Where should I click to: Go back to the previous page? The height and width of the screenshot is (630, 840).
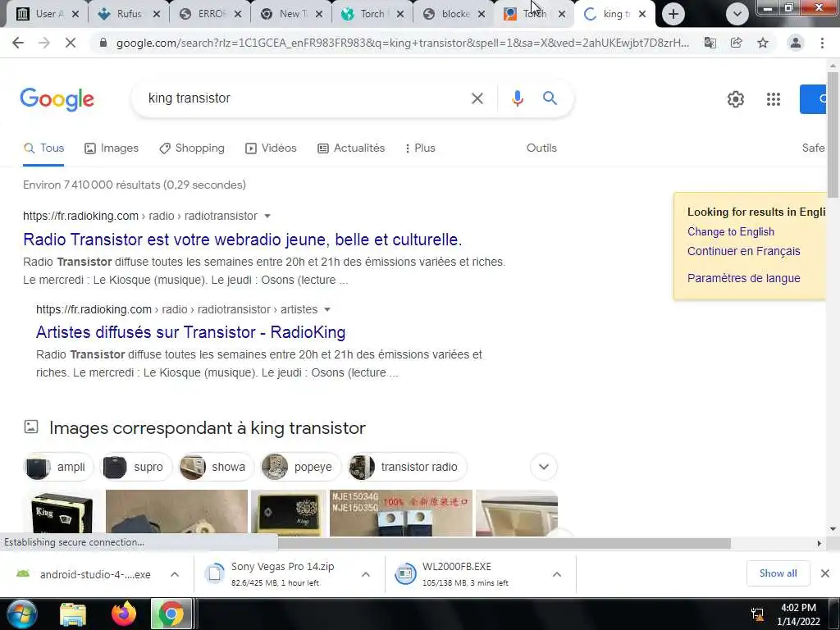point(18,43)
